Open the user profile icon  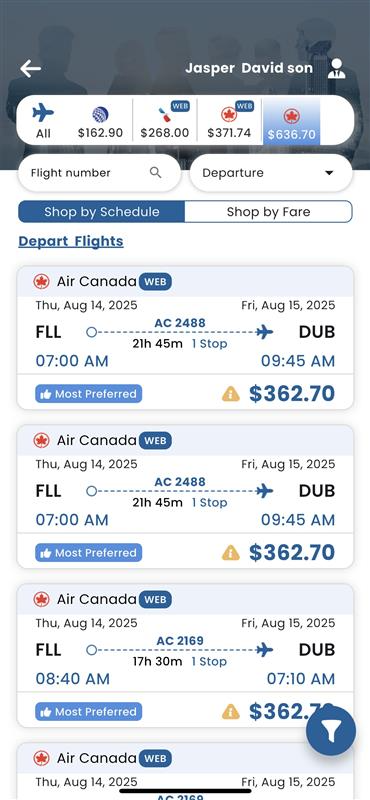[x=336, y=68]
